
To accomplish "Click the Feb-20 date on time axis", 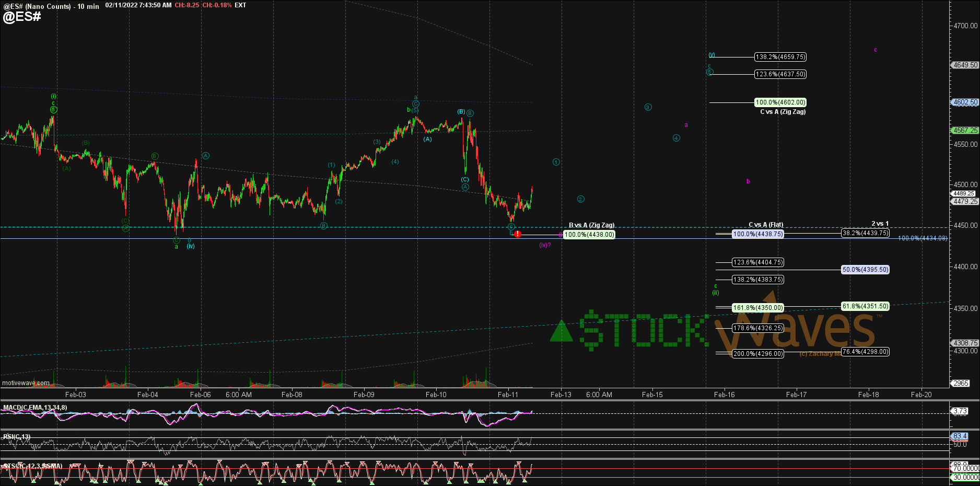I will [x=921, y=395].
